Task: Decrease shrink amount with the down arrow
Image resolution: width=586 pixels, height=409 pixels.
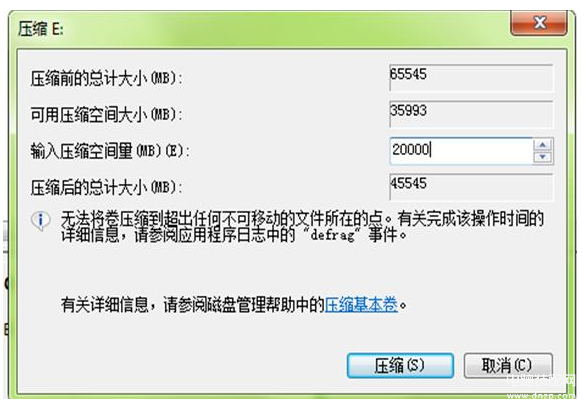Action: pyautogui.click(x=543, y=157)
